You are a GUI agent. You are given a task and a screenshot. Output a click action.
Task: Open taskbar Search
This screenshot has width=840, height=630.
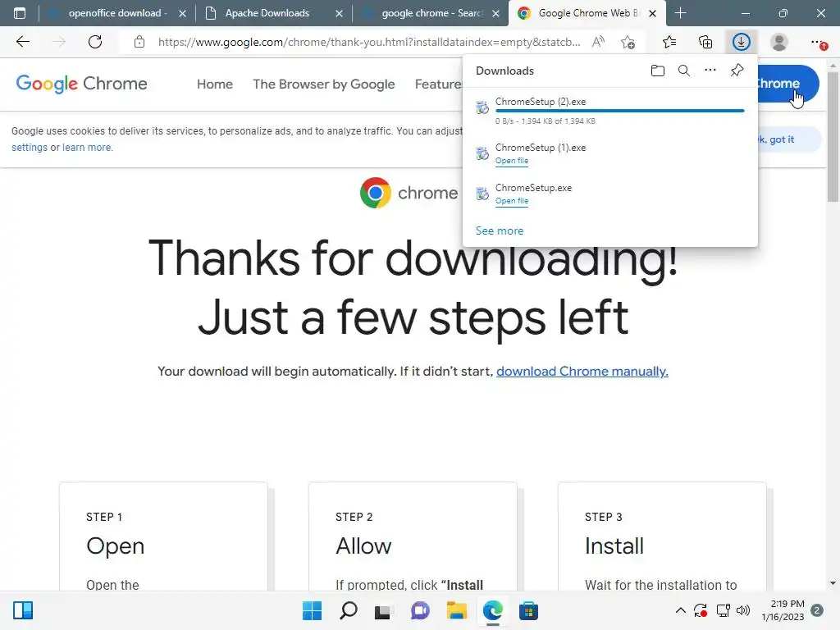348,610
